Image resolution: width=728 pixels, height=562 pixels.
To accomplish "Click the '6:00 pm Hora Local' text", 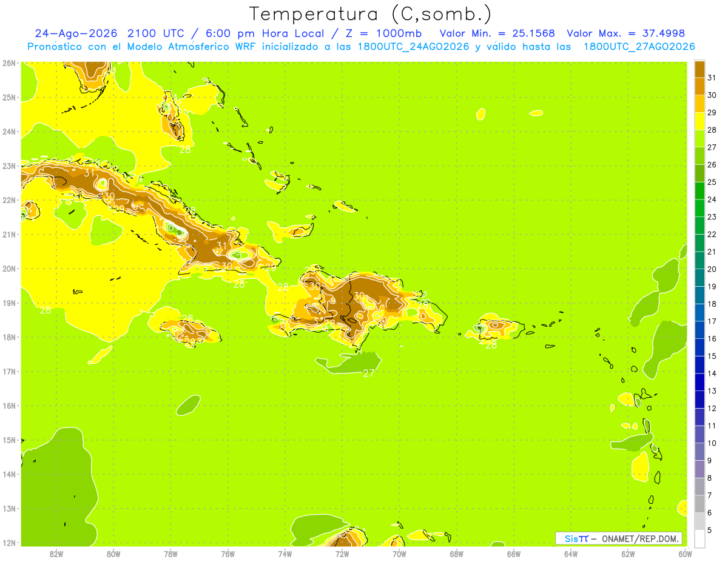I will click(x=263, y=33).
